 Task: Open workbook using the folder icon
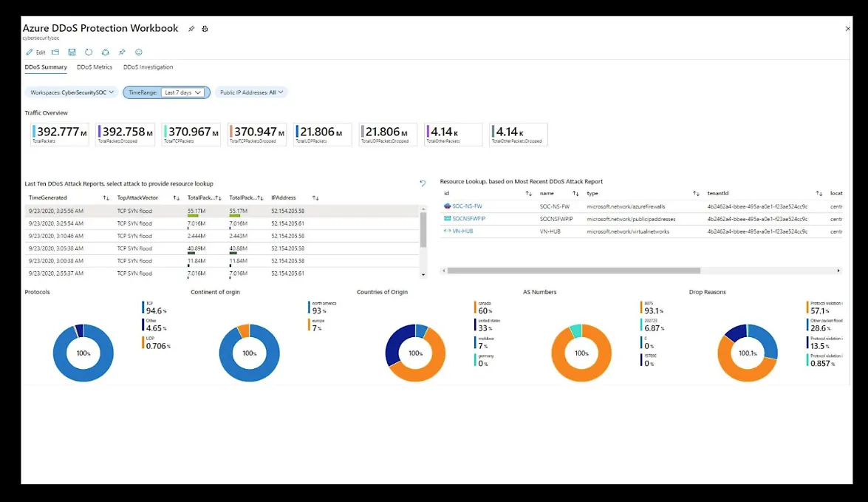click(55, 52)
